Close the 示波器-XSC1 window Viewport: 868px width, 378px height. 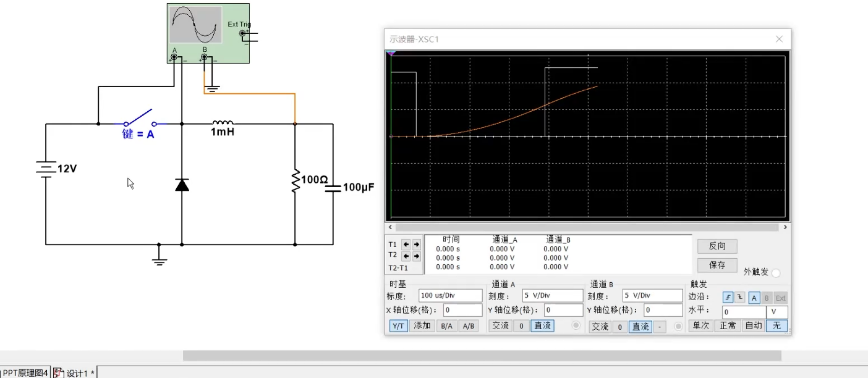click(x=780, y=39)
